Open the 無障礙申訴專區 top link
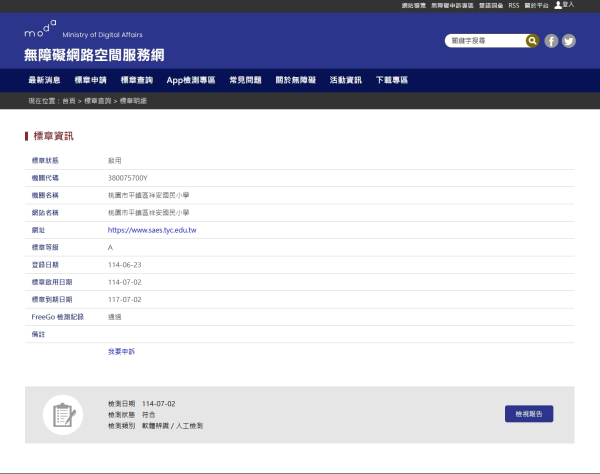 (x=452, y=5)
